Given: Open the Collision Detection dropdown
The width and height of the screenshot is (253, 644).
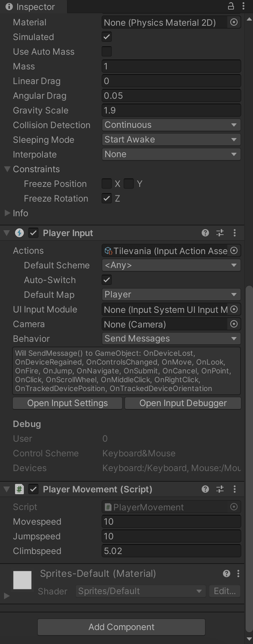Looking at the screenshot, I should 171,125.
